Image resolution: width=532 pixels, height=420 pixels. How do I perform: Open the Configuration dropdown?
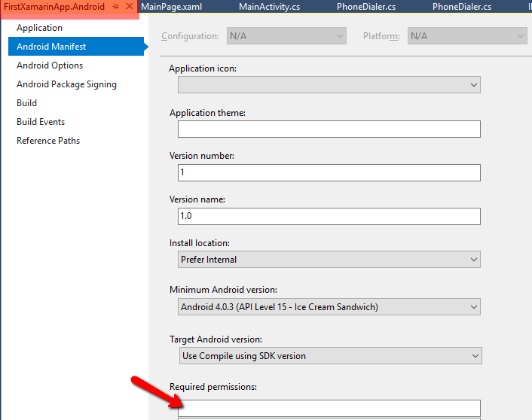coord(286,36)
